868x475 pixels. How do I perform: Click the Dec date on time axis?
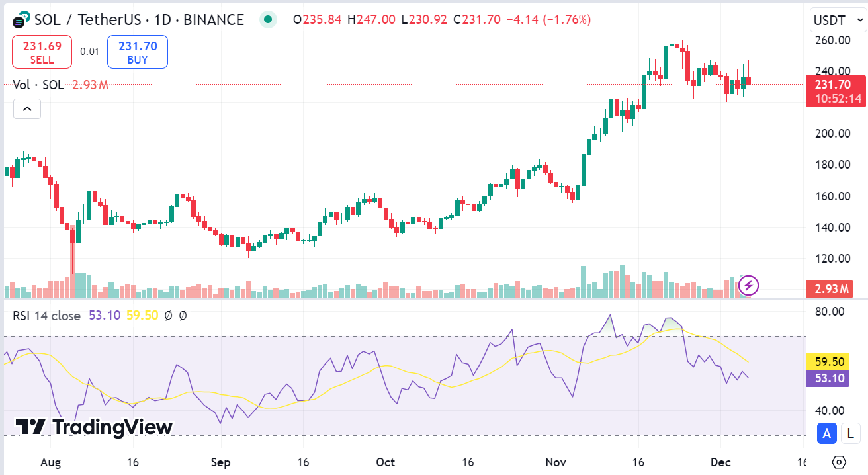(x=719, y=462)
